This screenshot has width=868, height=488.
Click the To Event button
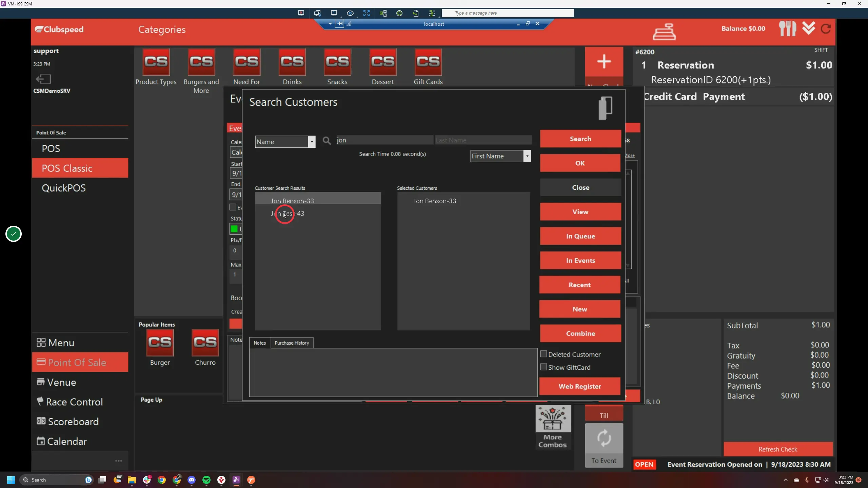(604, 445)
